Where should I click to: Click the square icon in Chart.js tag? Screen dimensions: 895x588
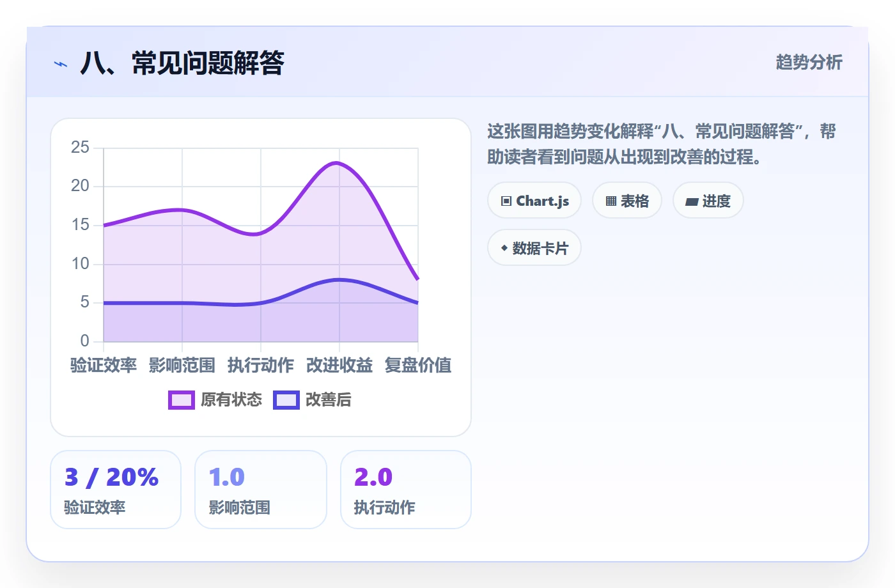click(506, 201)
